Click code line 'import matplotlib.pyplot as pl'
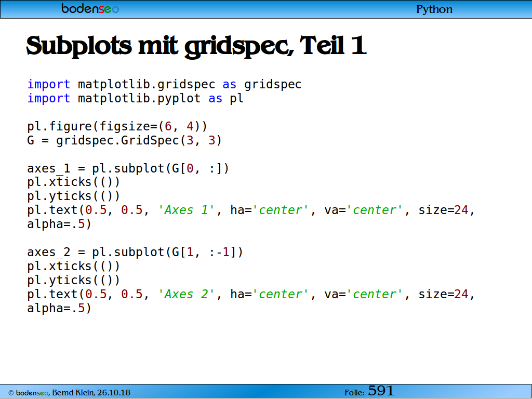The image size is (532, 399). coord(136,98)
